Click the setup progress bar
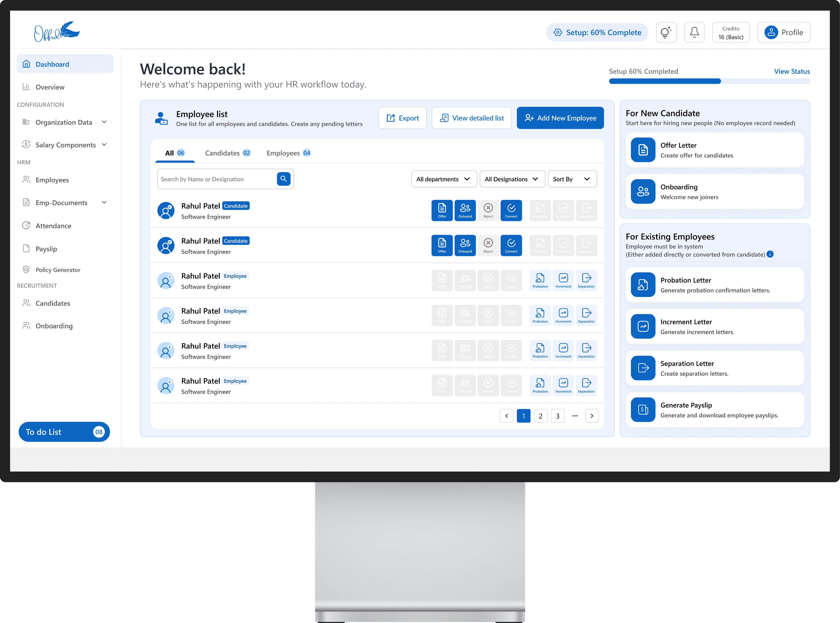Screen dimensions: 840x623 click(x=709, y=82)
